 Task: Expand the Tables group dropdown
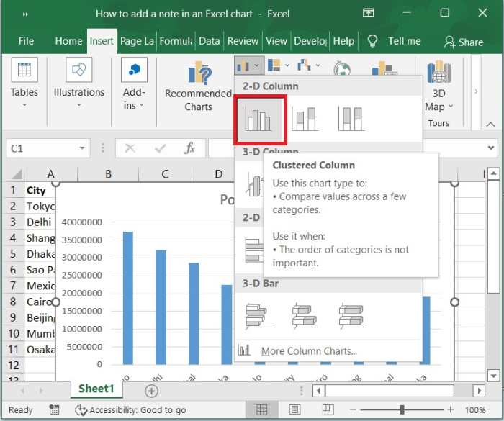pyautogui.click(x=24, y=105)
